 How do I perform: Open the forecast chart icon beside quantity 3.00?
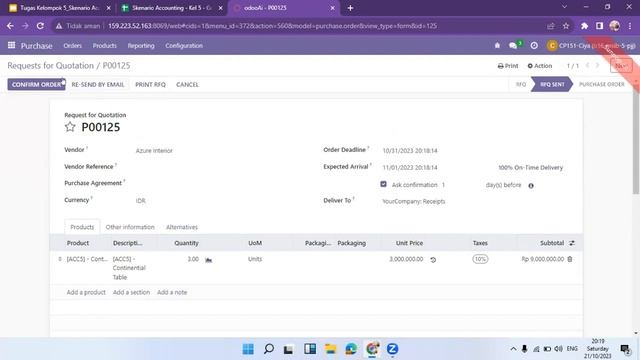pos(209,260)
